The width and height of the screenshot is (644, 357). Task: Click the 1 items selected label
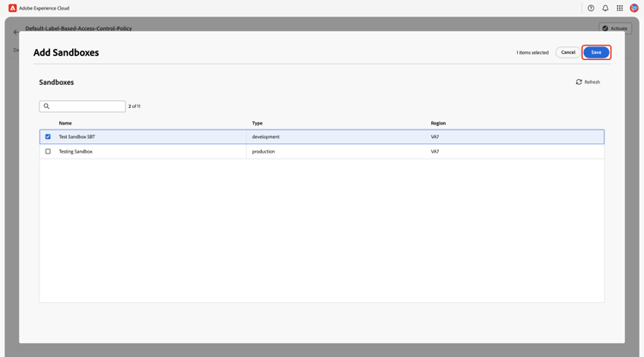point(532,52)
